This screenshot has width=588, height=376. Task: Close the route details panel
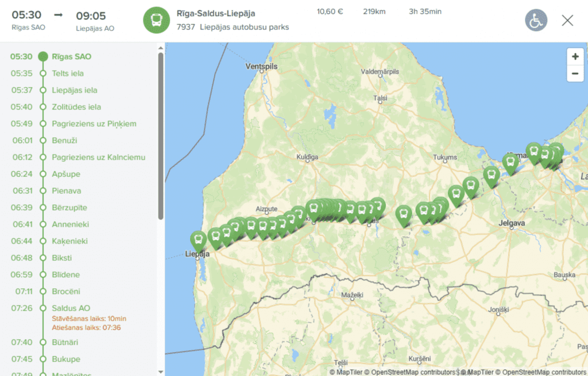[x=567, y=20]
